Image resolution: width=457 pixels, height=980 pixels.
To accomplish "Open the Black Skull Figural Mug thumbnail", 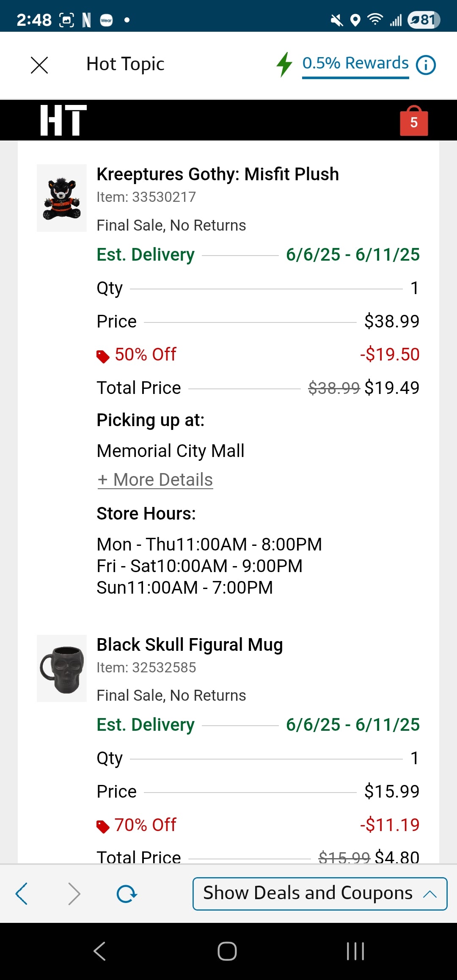I will 62,669.
